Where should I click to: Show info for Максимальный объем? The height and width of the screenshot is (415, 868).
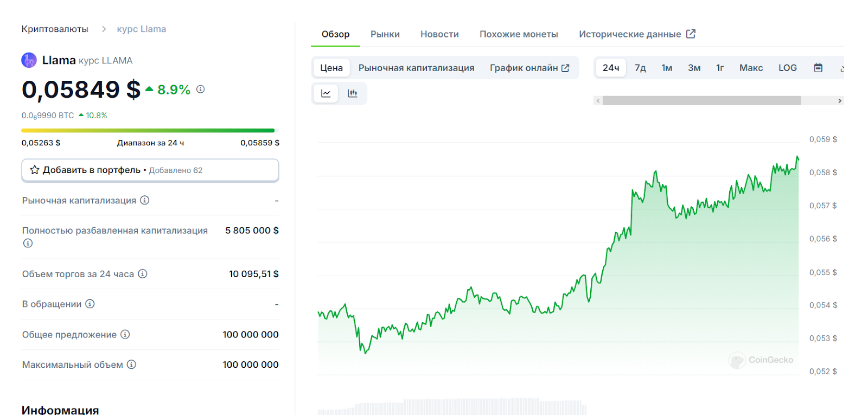point(131,365)
